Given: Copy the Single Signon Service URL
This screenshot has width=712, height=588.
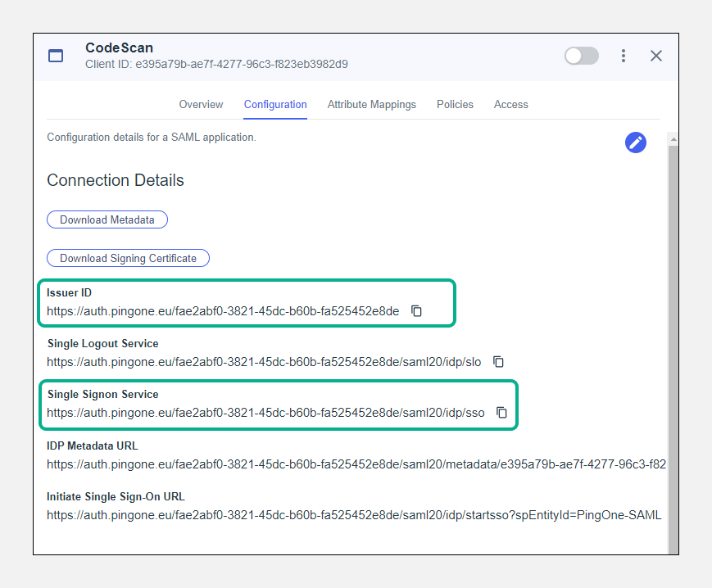Looking at the screenshot, I should [501, 413].
